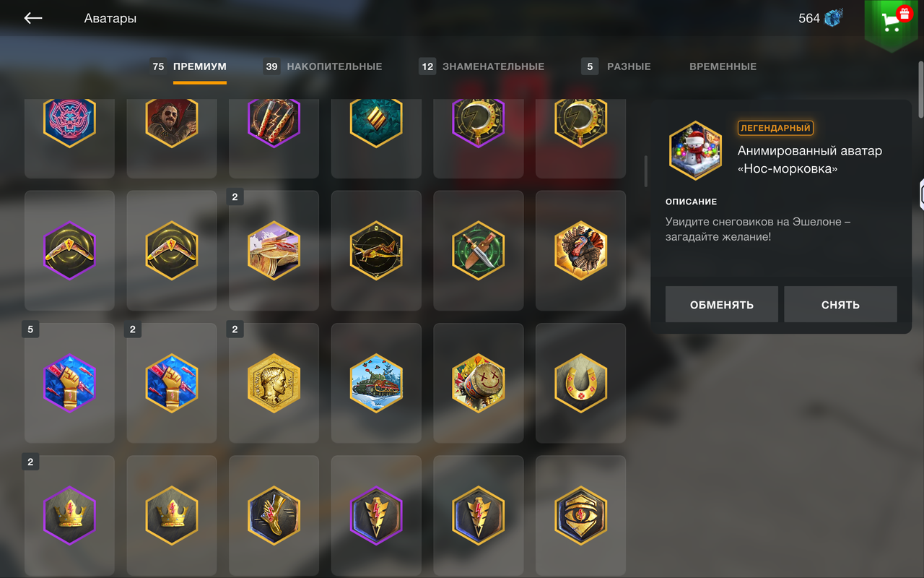Select the purple-bordered crown avatar
Viewport: 924px width, 578px height.
69,516
